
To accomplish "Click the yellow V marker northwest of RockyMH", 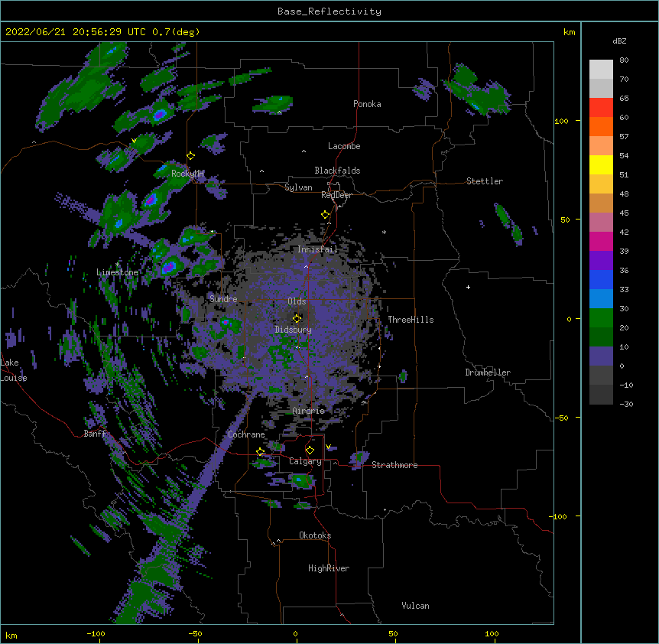I will (134, 141).
